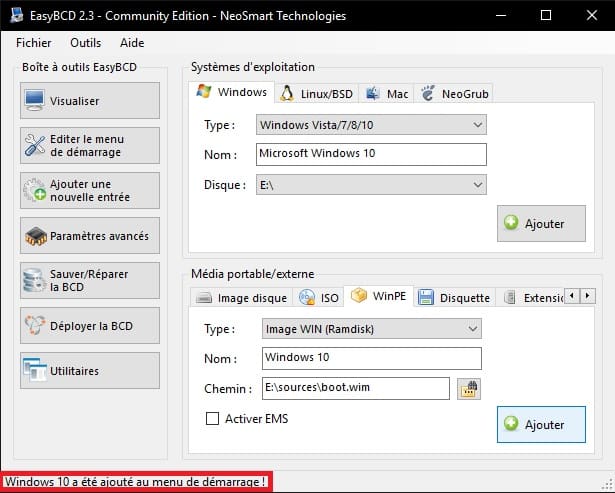This screenshot has width=615, height=493.
Task: Click the deploy BCD arrows icon
Action: click(34, 325)
